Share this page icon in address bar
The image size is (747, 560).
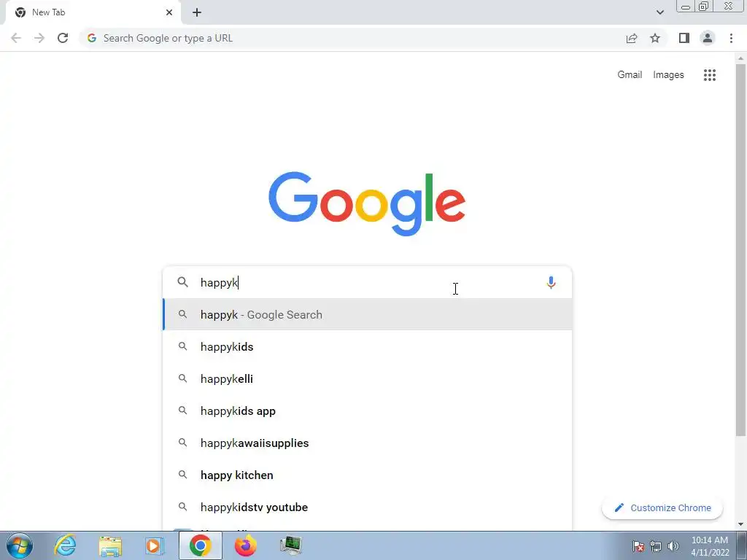tap(632, 38)
